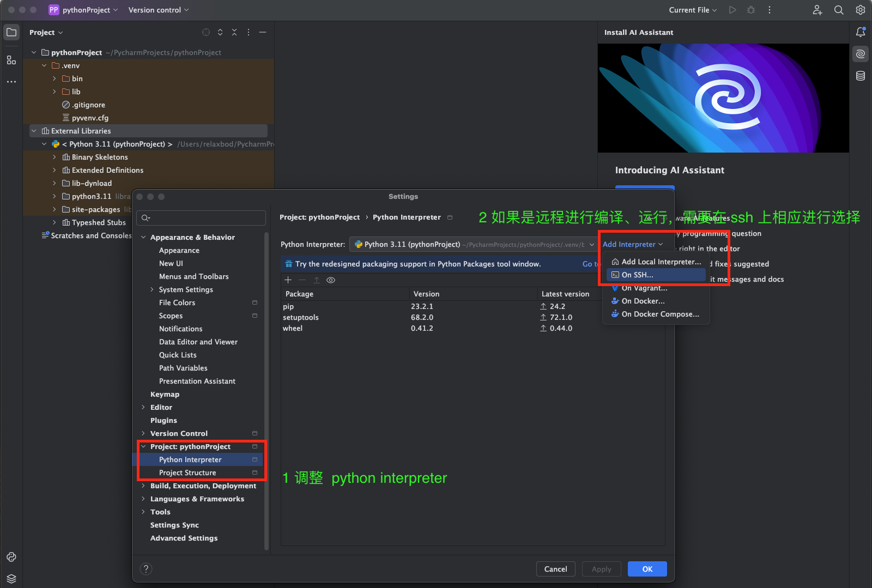Image resolution: width=872 pixels, height=588 pixels.
Task: Click the Run button in the top toolbar
Action: (732, 10)
